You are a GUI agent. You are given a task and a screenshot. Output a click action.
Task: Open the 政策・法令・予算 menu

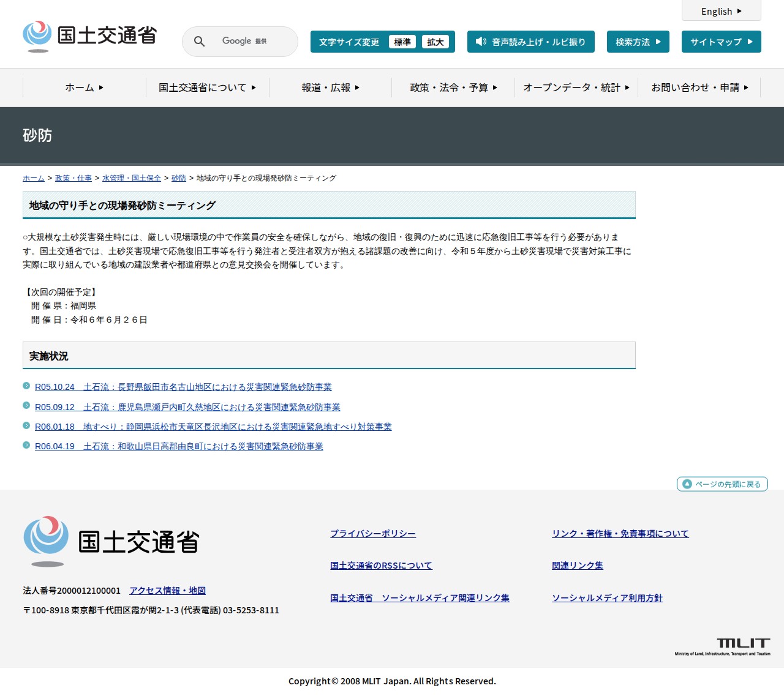coord(453,88)
